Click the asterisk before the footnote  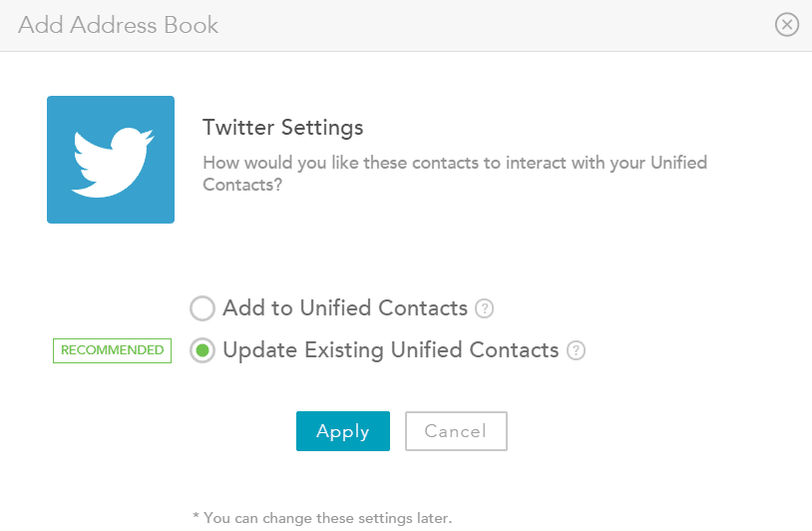[196, 515]
